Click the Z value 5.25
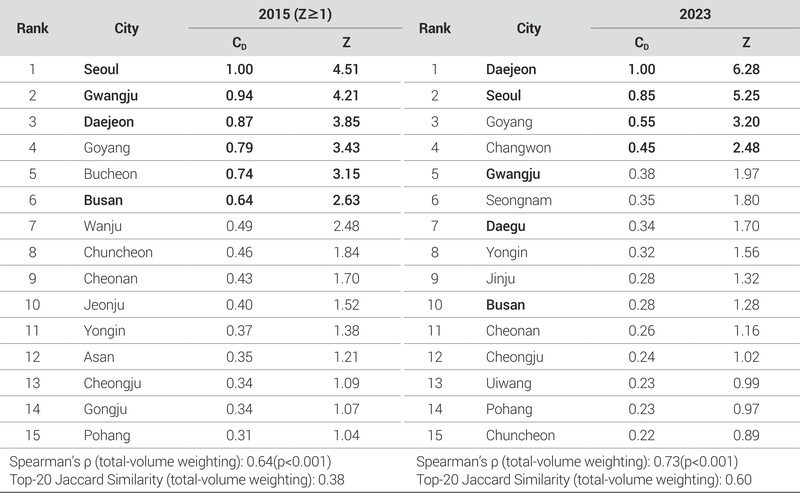The width and height of the screenshot is (800, 493). (x=746, y=96)
